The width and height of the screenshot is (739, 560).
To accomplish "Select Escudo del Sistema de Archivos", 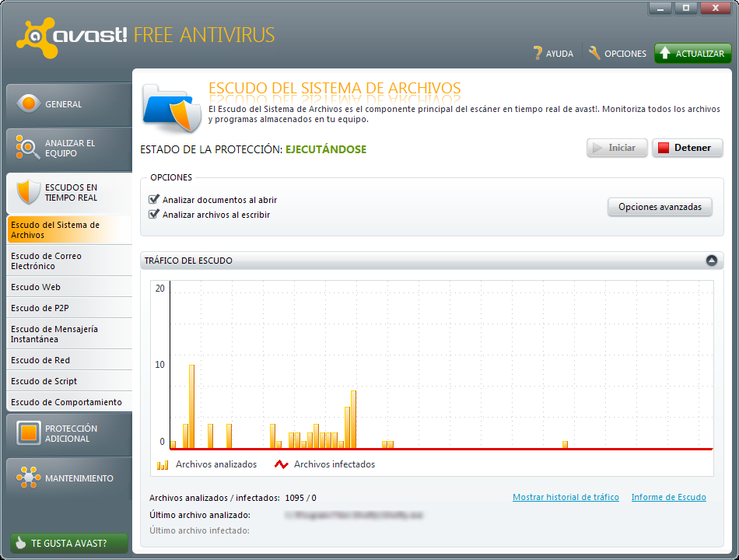I will 69,229.
